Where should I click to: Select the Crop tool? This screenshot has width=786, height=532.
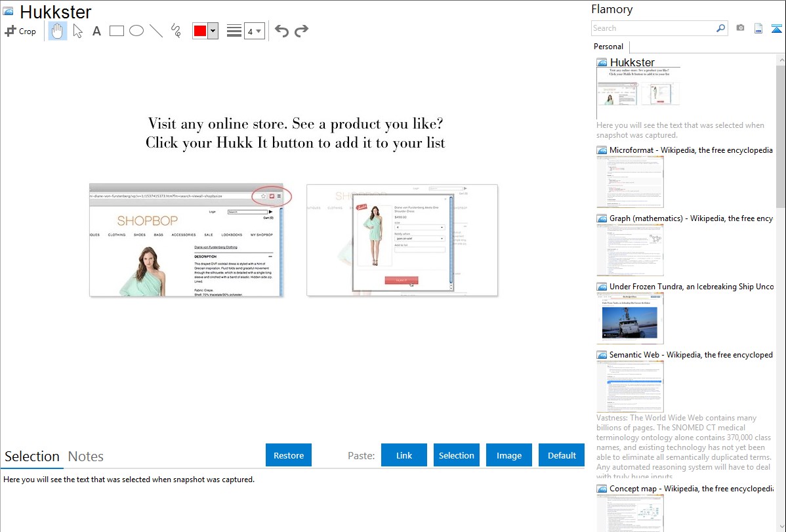tap(20, 31)
